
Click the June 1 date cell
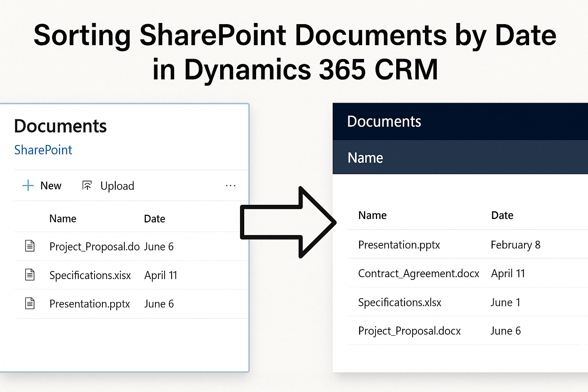point(506,302)
